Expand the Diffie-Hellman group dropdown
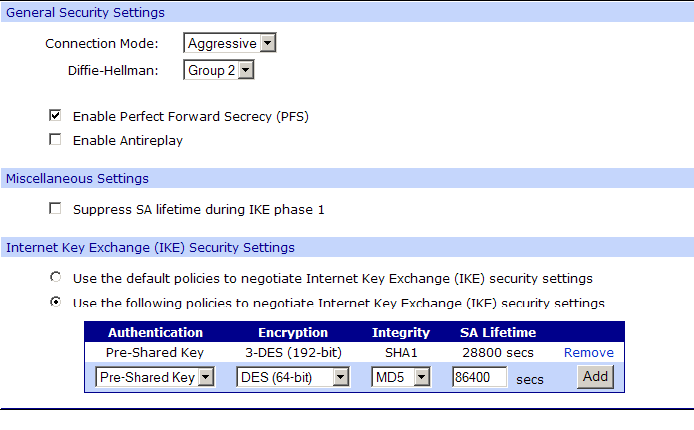 pos(218,70)
